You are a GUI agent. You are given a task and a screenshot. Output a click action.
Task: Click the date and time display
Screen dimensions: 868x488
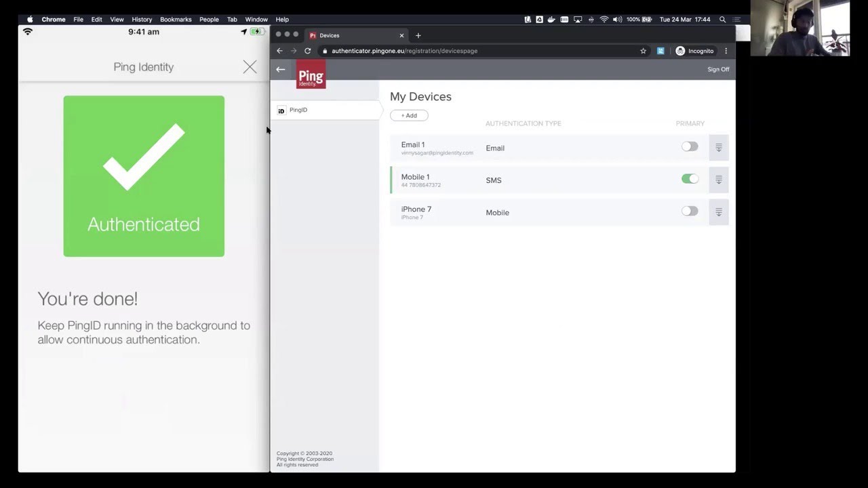pyautogui.click(x=686, y=20)
